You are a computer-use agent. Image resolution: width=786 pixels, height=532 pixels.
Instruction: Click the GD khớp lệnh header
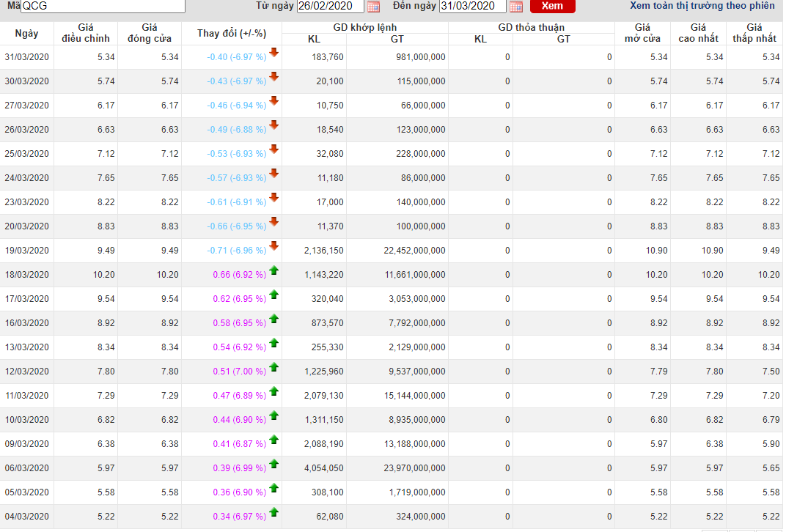(x=365, y=28)
